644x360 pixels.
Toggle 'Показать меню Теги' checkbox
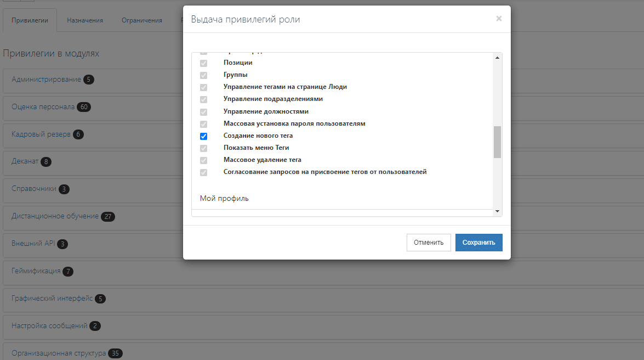[x=204, y=148]
